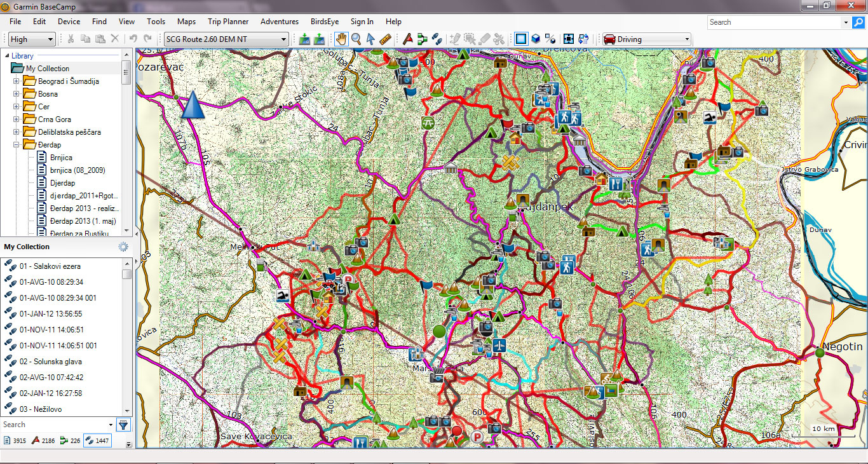Select the Deliblatska peščara folder

(69, 132)
